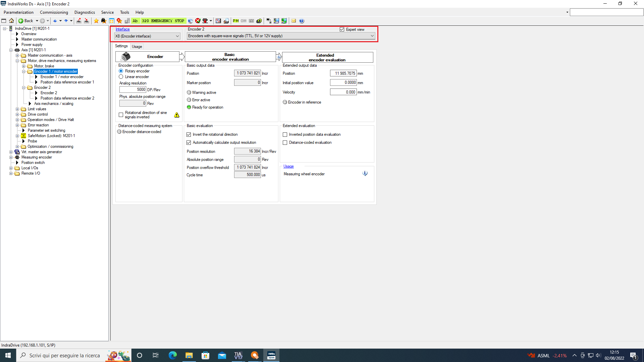
Task: Expand the Limit values tree folder
Action: (17, 109)
